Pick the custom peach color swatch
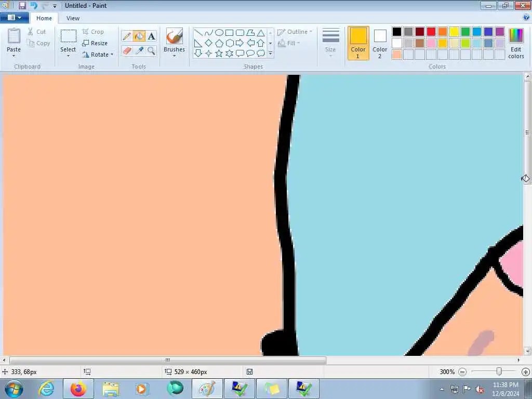This screenshot has width=532, height=399. click(x=396, y=55)
